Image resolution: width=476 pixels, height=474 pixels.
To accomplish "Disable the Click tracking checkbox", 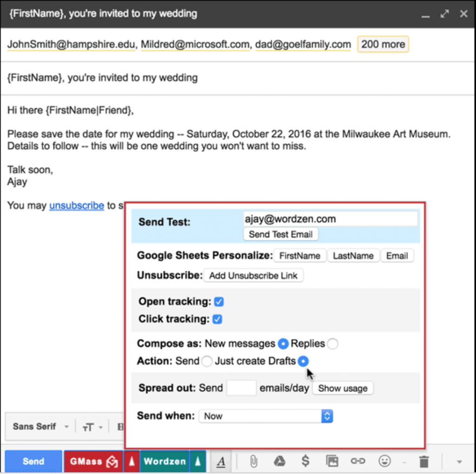I will tap(218, 319).
